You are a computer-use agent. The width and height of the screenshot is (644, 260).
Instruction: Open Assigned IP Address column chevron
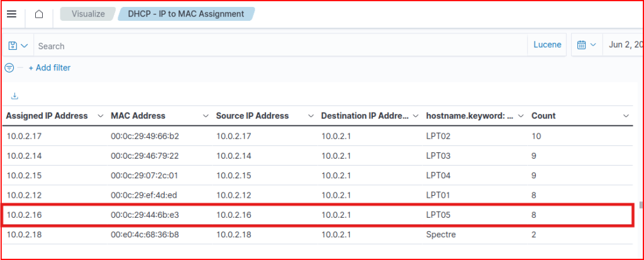(x=101, y=116)
